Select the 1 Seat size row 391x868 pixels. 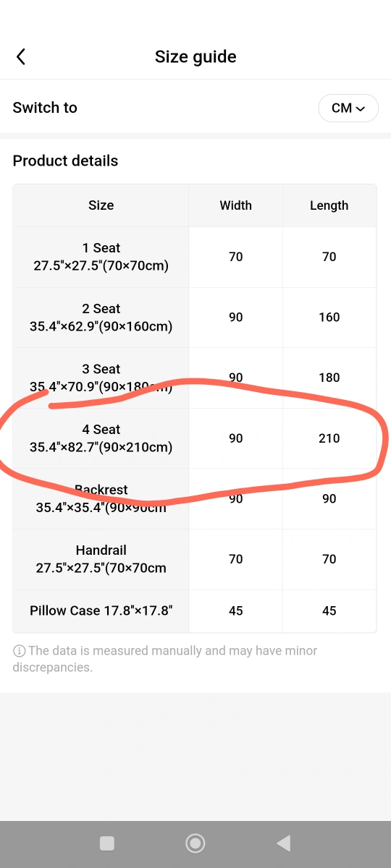point(195,257)
